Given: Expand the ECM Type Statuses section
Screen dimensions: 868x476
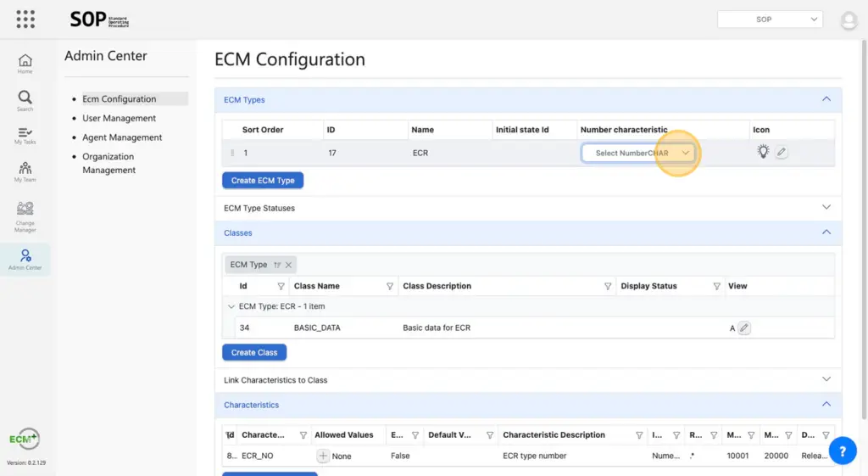Looking at the screenshot, I should [x=826, y=208].
